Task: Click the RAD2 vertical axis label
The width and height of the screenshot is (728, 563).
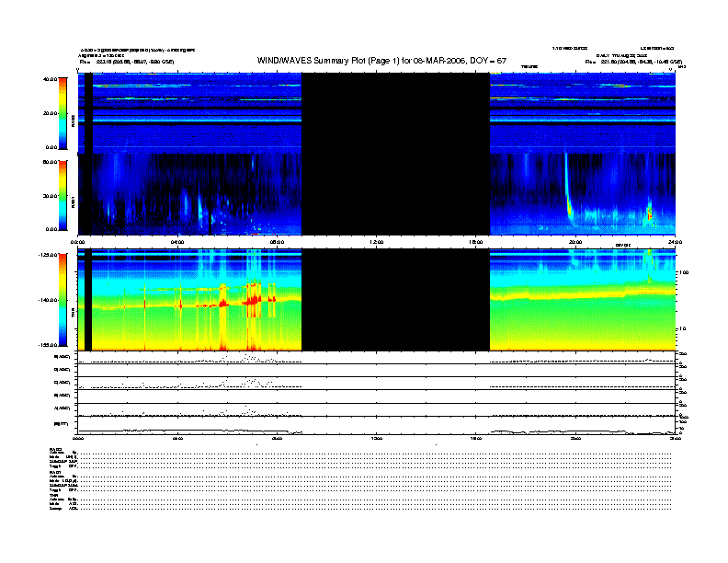Action: pyautogui.click(x=73, y=121)
